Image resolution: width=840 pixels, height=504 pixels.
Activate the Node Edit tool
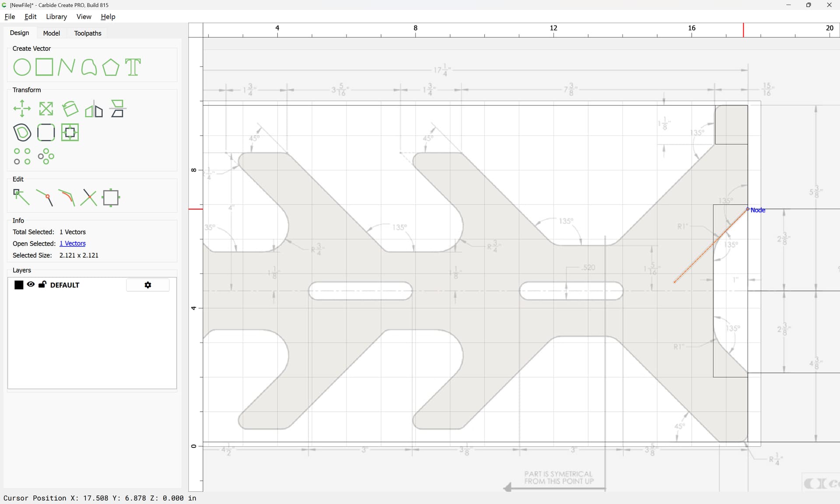click(21, 197)
